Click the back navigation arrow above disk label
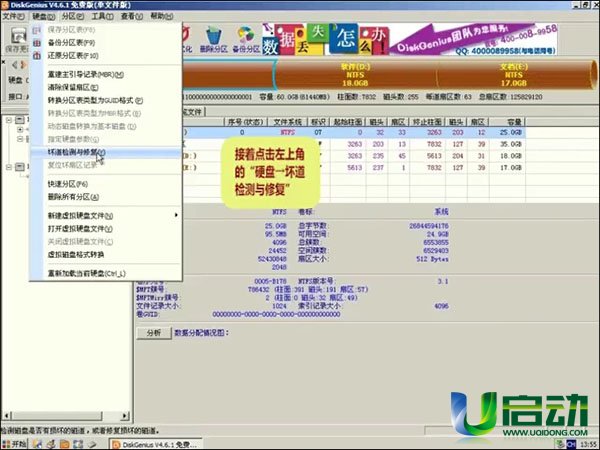 pos(15,65)
